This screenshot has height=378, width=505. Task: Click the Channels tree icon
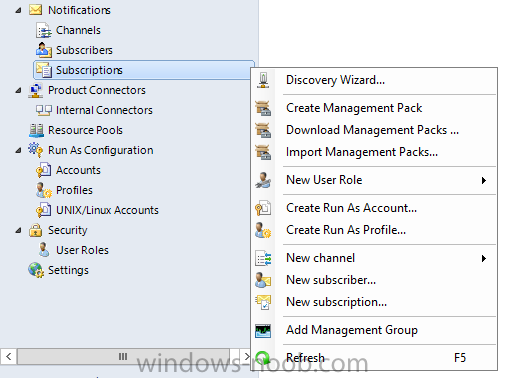pos(44,30)
